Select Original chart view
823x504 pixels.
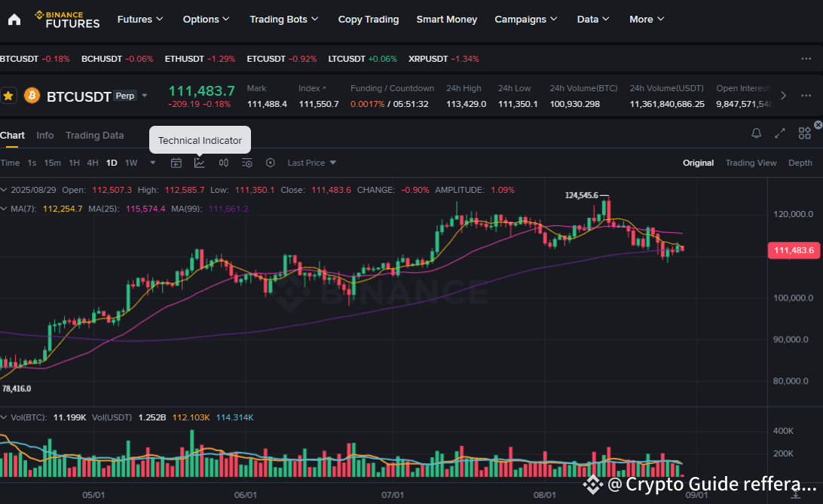(698, 163)
